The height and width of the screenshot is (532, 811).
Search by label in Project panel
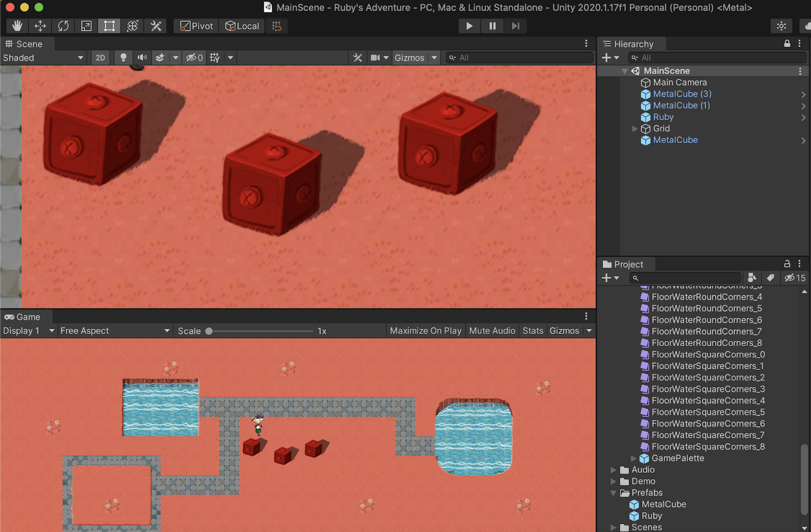pos(770,278)
